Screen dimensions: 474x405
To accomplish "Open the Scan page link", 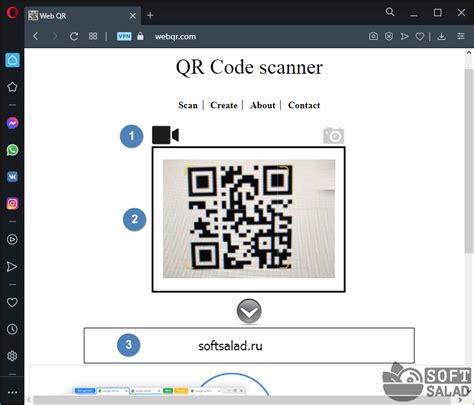I will click(188, 105).
